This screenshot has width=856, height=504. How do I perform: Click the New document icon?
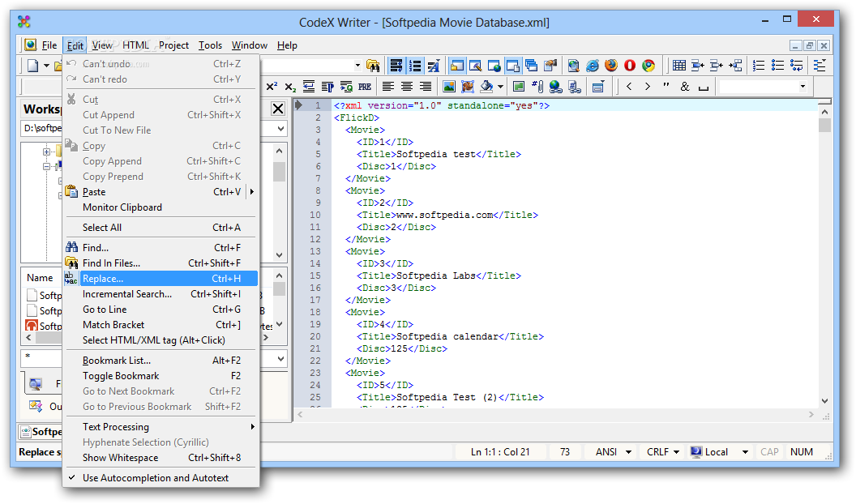click(x=32, y=66)
